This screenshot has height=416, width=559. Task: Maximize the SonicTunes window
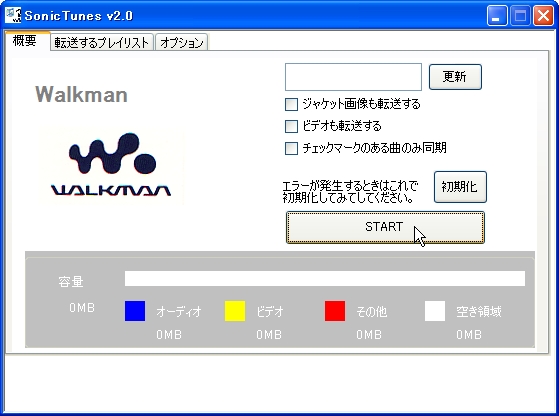(x=520, y=16)
